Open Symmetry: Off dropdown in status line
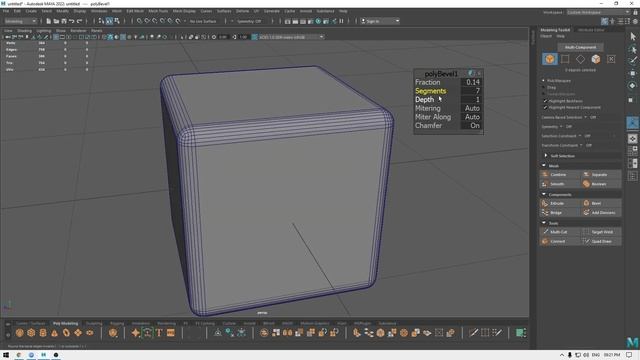Image resolution: width=640 pixels, height=360 pixels. 249,21
